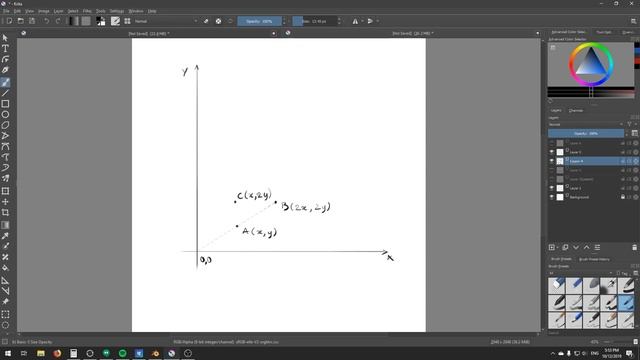Open the brush presets chooser grid
Image resolution: width=640 pixels, height=360 pixels.
[x=127, y=21]
